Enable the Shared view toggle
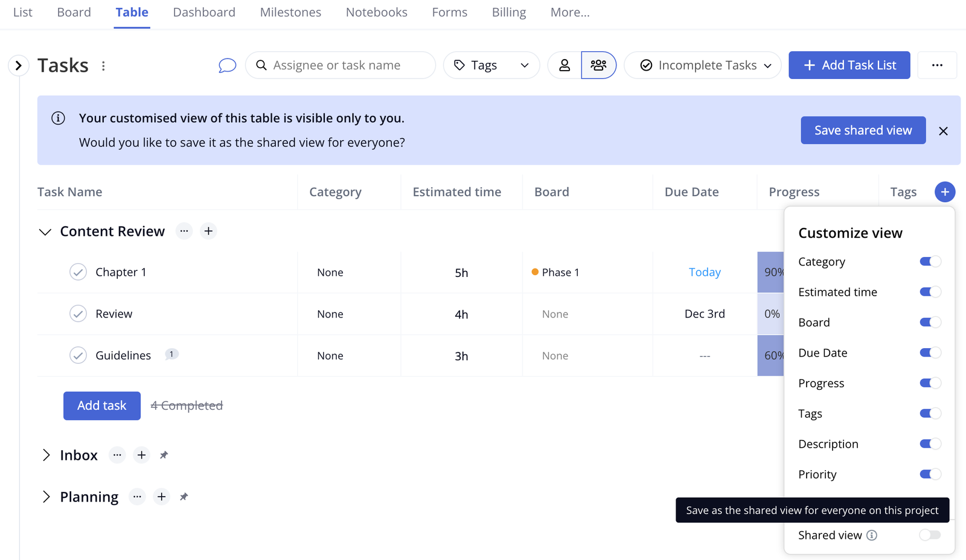The height and width of the screenshot is (560, 966). tap(930, 535)
